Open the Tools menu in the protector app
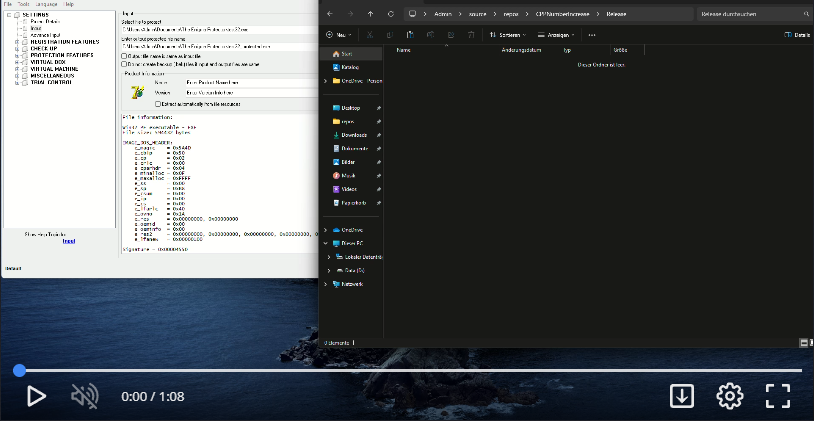 (23, 4)
